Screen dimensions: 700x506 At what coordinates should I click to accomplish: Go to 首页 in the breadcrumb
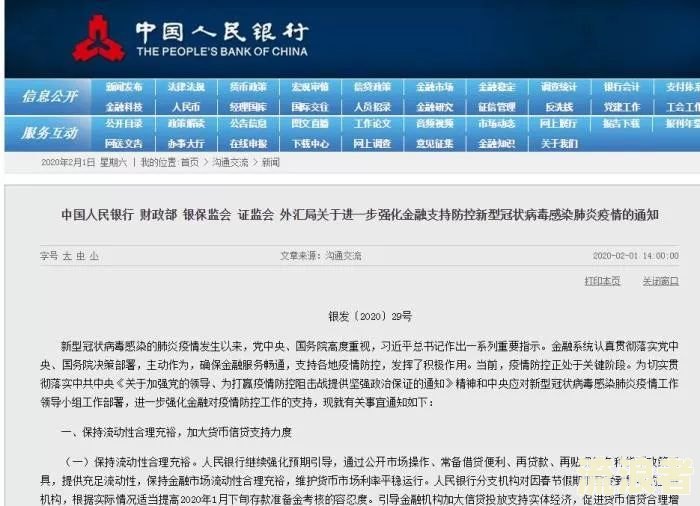(x=190, y=163)
